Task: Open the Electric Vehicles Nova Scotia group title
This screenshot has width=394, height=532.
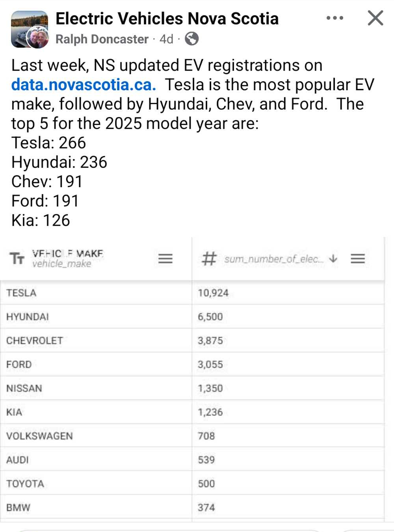Action: [x=167, y=19]
